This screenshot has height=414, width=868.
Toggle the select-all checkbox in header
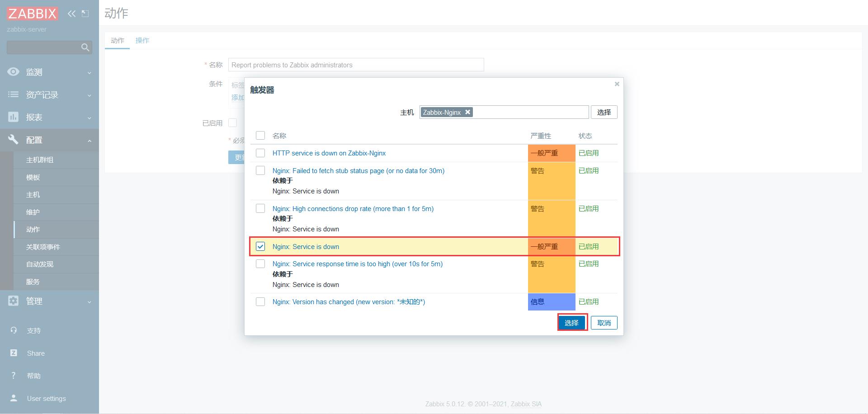point(260,136)
